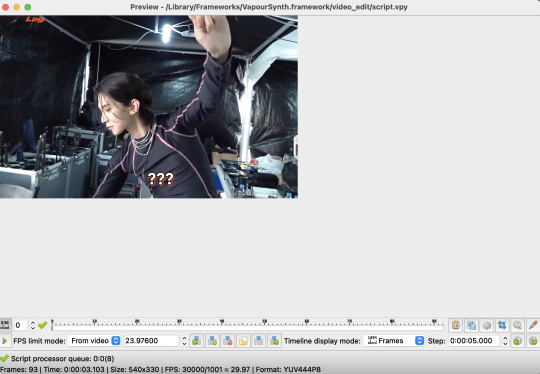Open the Timeline display mode dropdown
This screenshot has width=540, height=374.
394,341
